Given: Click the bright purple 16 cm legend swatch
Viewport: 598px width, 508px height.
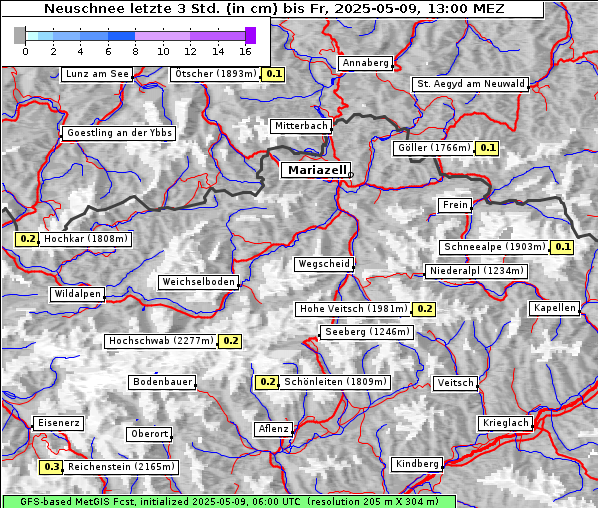Looking at the screenshot, I should 251,35.
